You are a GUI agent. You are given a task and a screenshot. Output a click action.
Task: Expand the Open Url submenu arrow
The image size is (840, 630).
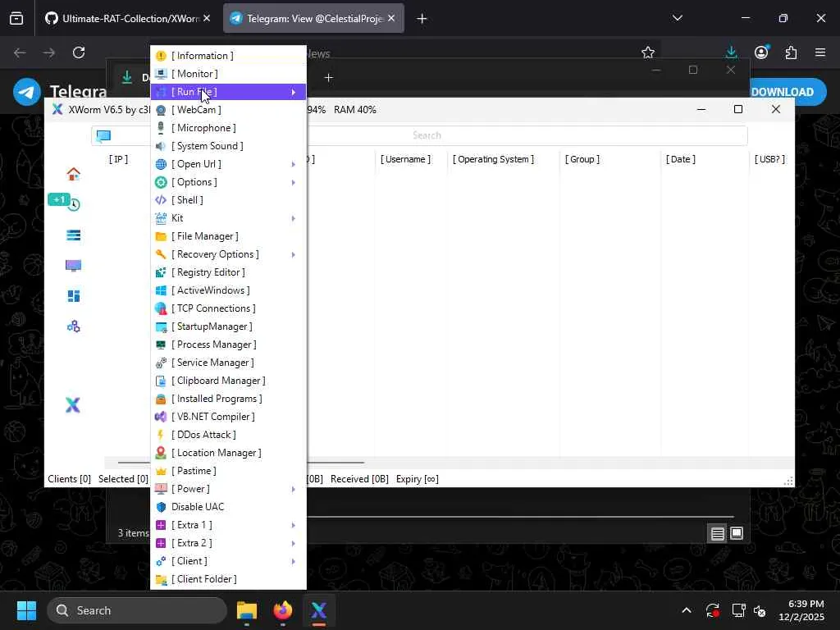coord(294,164)
